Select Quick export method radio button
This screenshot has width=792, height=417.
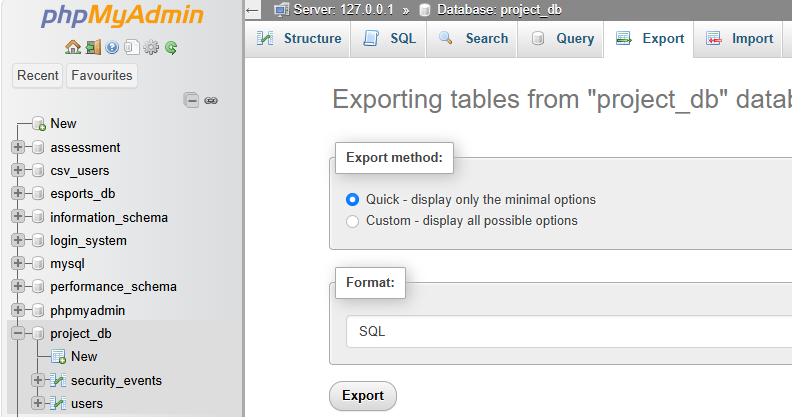click(353, 200)
